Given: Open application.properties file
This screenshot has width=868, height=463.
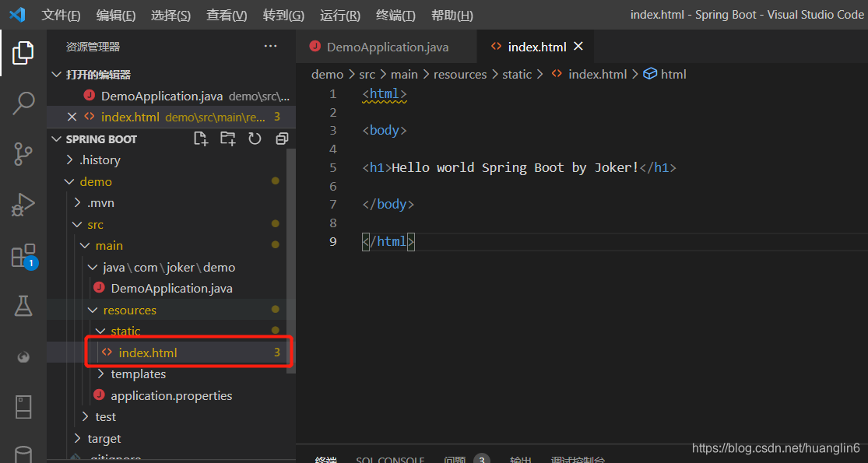Looking at the screenshot, I should click(171, 395).
